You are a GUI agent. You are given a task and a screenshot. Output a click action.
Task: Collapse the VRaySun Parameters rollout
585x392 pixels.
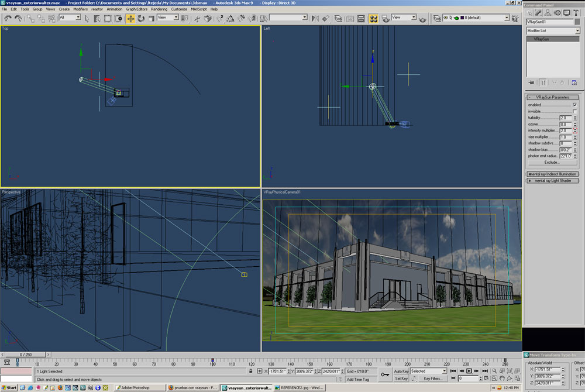click(x=553, y=97)
